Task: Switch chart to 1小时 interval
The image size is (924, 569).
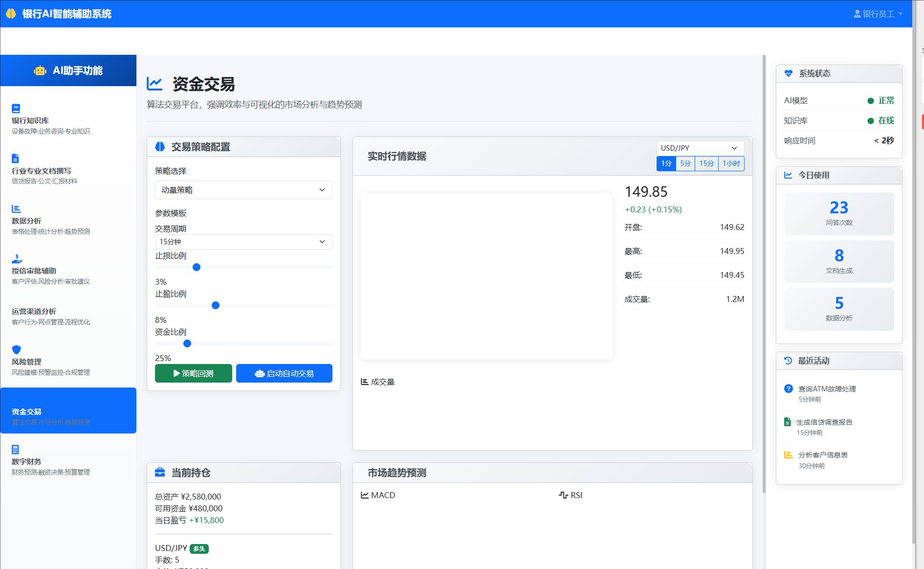Action: click(731, 163)
